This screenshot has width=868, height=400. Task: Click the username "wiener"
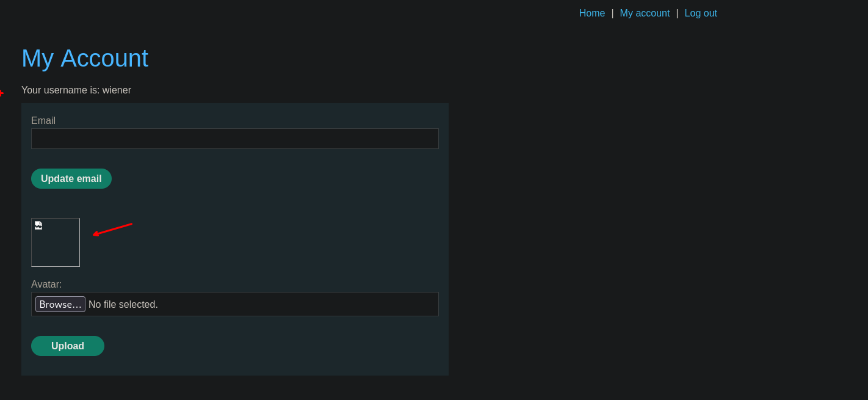pyautogui.click(x=117, y=90)
